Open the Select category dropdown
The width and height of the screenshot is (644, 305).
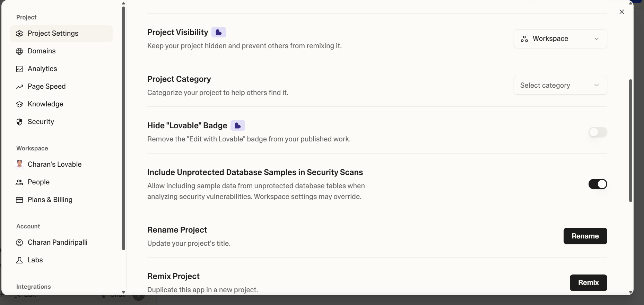[560, 86]
